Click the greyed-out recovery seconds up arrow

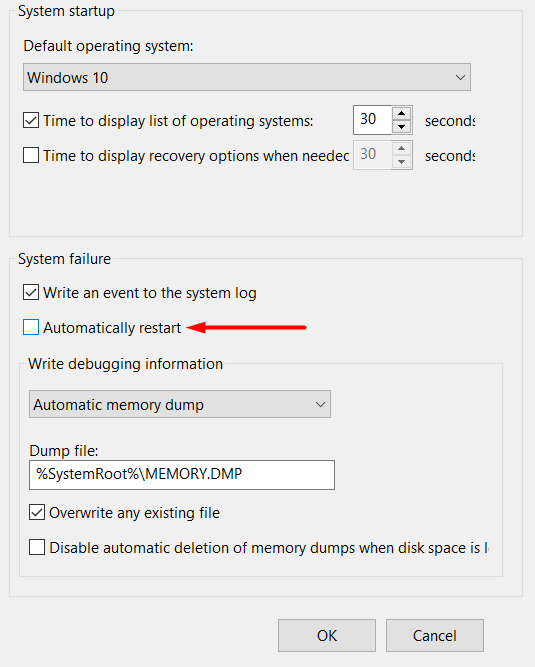[x=401, y=148]
